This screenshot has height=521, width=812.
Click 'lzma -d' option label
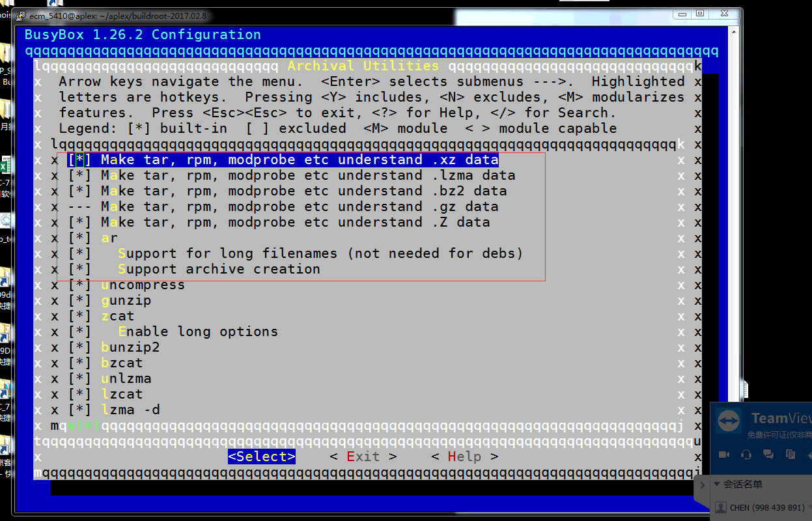pos(130,410)
